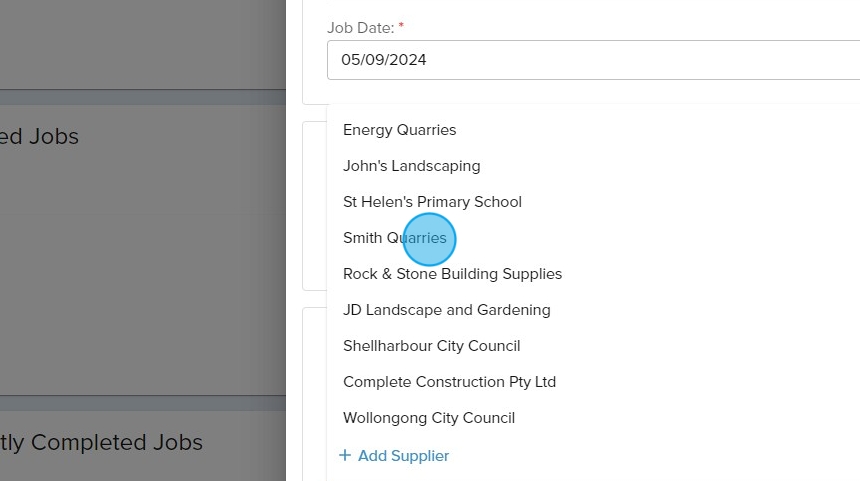Click the plus icon beside Add Supplier
The width and height of the screenshot is (860, 481).
(x=345, y=456)
